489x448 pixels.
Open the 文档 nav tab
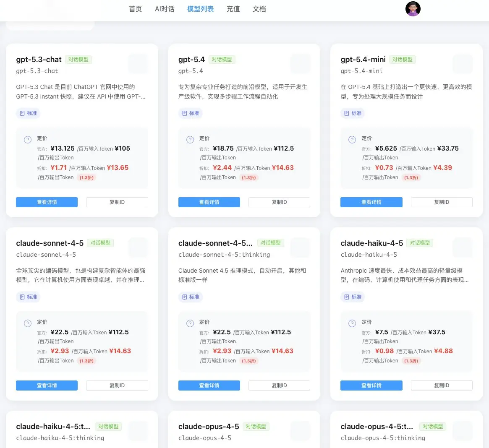pos(259,9)
